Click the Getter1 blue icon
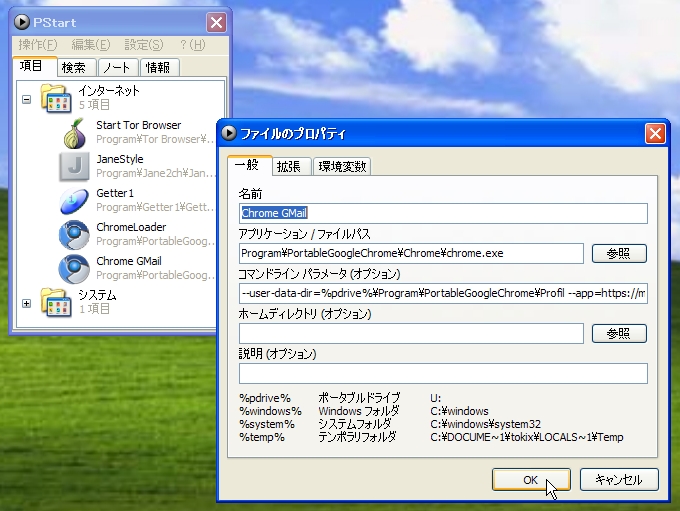Image resolution: width=680 pixels, height=511 pixels. coord(75,201)
